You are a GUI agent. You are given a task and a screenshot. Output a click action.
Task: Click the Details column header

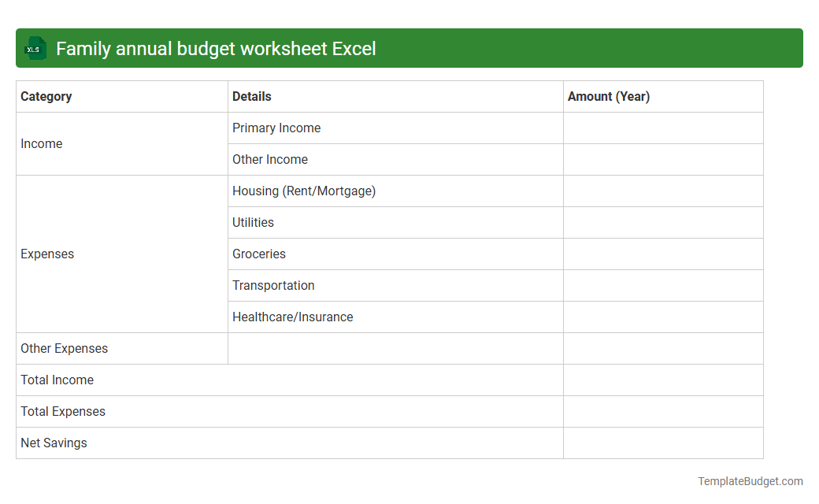coord(251,96)
